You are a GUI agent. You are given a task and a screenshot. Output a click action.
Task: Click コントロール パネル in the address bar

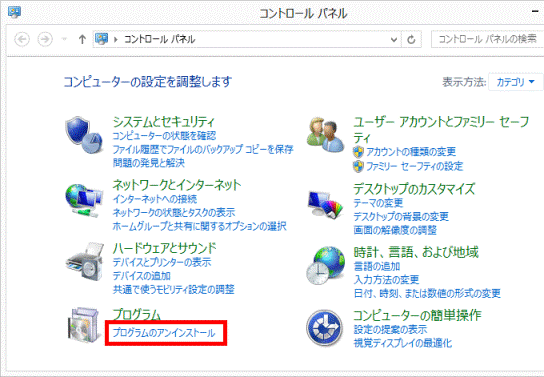tap(160, 39)
